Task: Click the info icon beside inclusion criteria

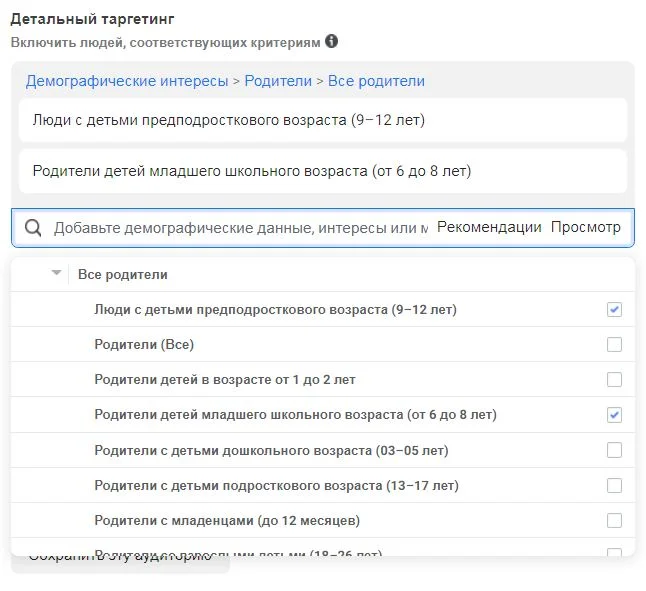Action: click(x=331, y=42)
